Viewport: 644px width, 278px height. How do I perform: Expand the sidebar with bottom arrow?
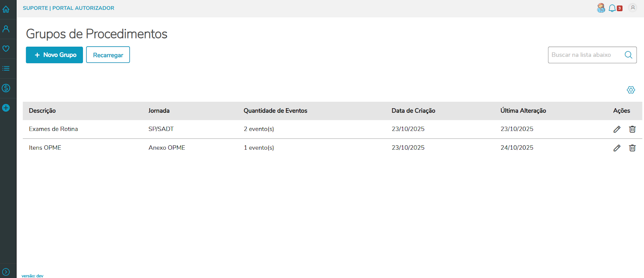click(6, 272)
